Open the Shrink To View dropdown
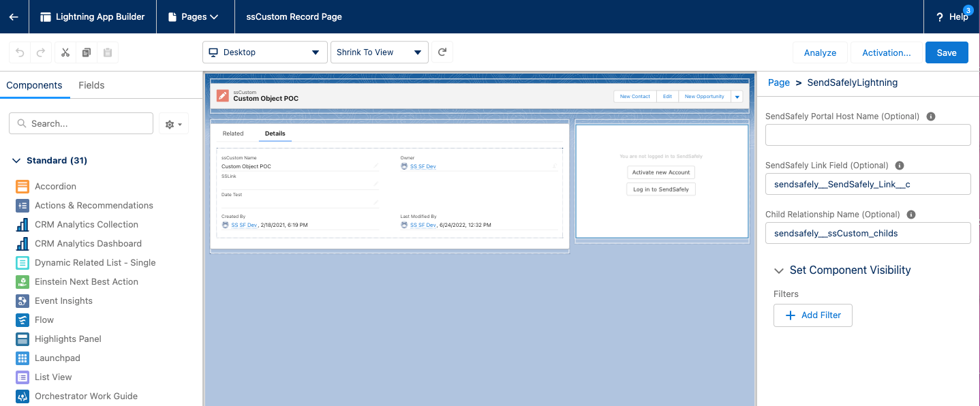Screen dimensions: 980x406 [380, 52]
